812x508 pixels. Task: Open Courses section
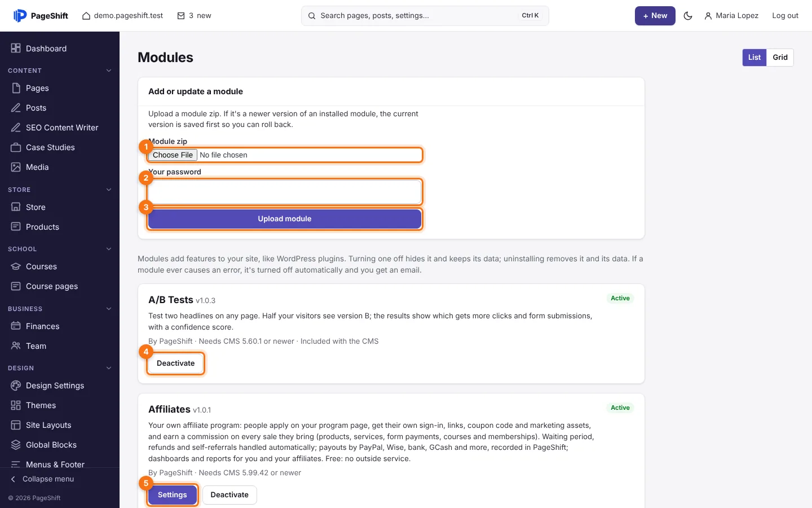60,266
